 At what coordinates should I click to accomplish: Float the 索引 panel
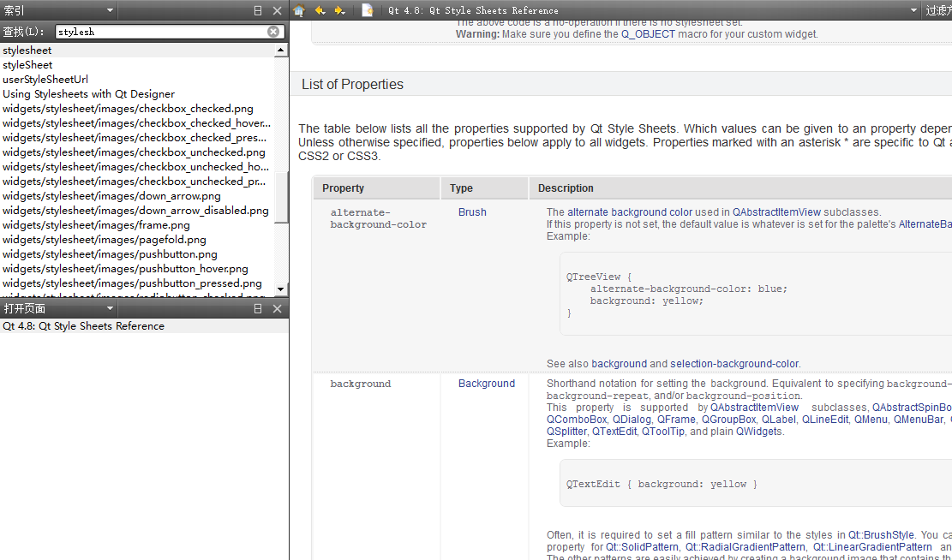tap(258, 10)
